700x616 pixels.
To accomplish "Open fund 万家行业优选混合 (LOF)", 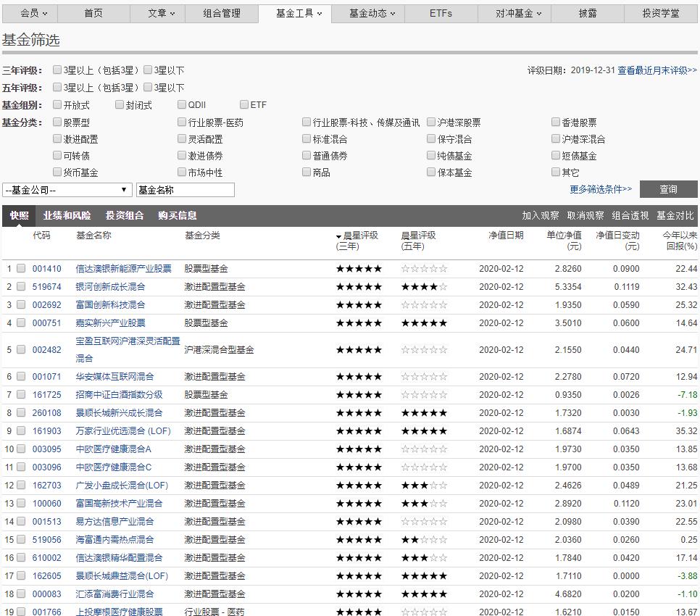I will (x=123, y=430).
